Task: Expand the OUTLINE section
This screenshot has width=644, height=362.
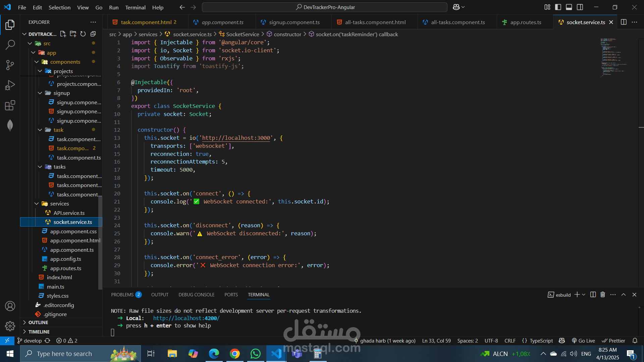Action: tap(38, 322)
